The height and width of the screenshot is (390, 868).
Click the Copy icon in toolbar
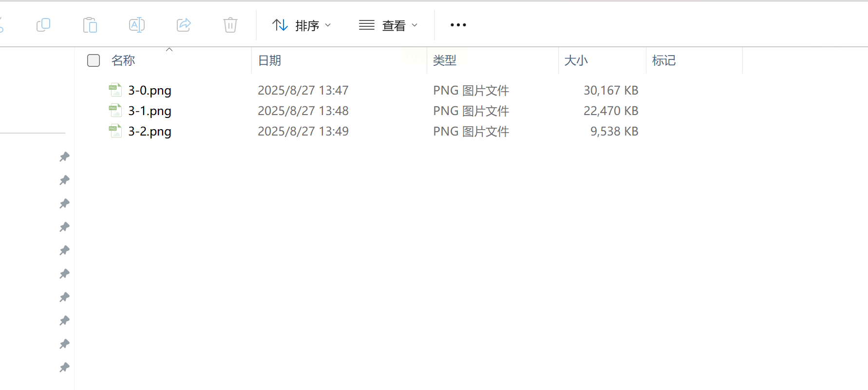tap(43, 25)
